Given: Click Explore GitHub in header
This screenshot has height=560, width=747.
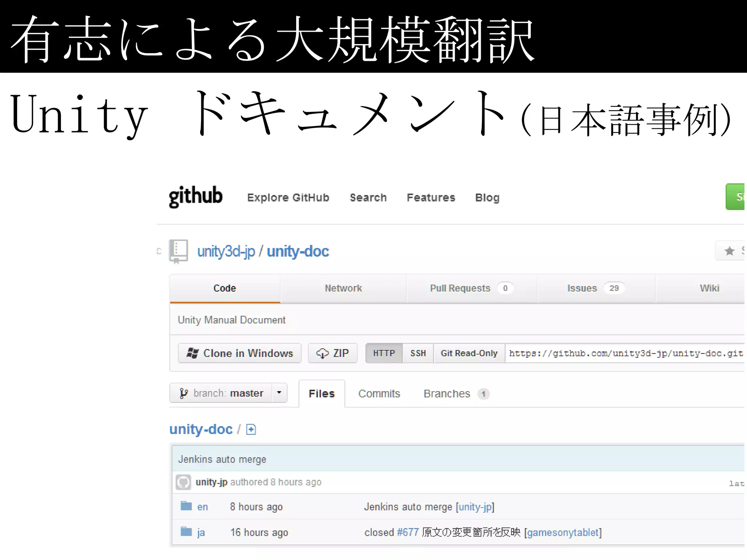Looking at the screenshot, I should click(288, 198).
